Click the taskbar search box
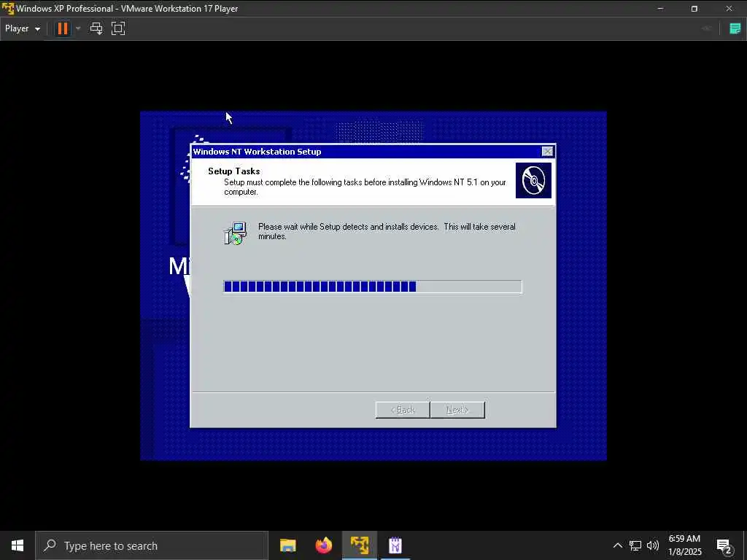Viewport: 747px width, 560px height. pos(152,545)
